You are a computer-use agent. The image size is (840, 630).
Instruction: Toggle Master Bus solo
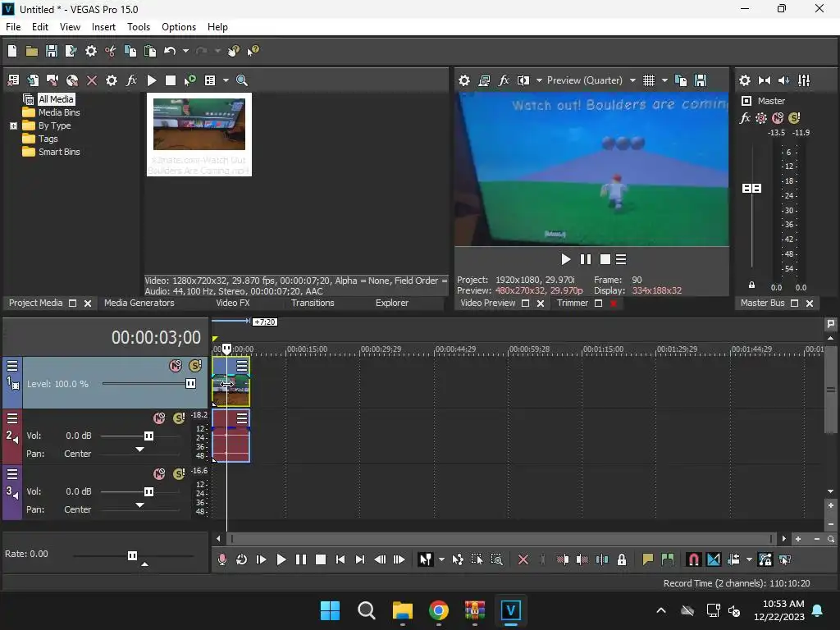[x=794, y=118]
